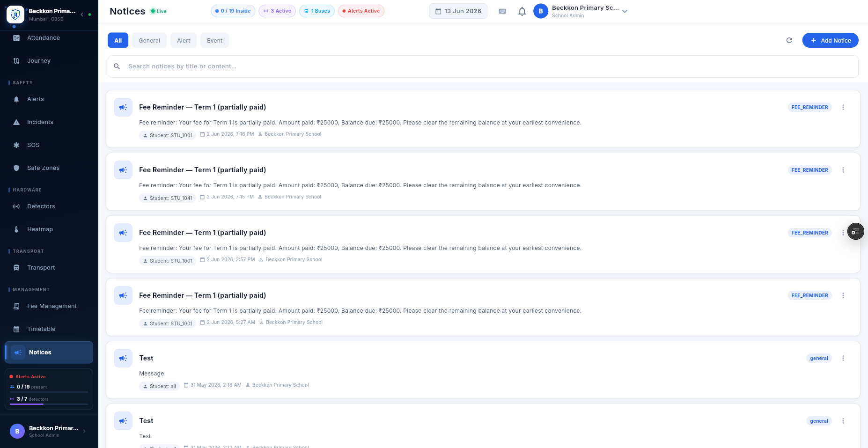Click the Timetable sidebar label
Image resolution: width=868 pixels, height=448 pixels.
pyautogui.click(x=41, y=329)
